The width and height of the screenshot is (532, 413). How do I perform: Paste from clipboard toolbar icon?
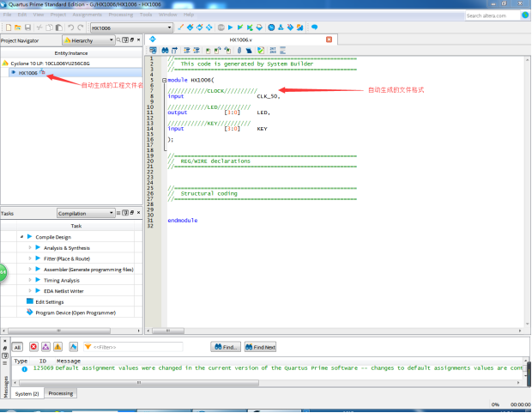59,27
